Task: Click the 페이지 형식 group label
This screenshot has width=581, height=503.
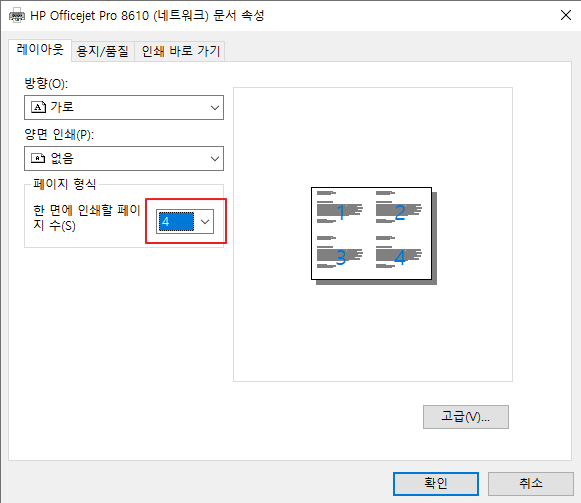Action: click(x=65, y=184)
